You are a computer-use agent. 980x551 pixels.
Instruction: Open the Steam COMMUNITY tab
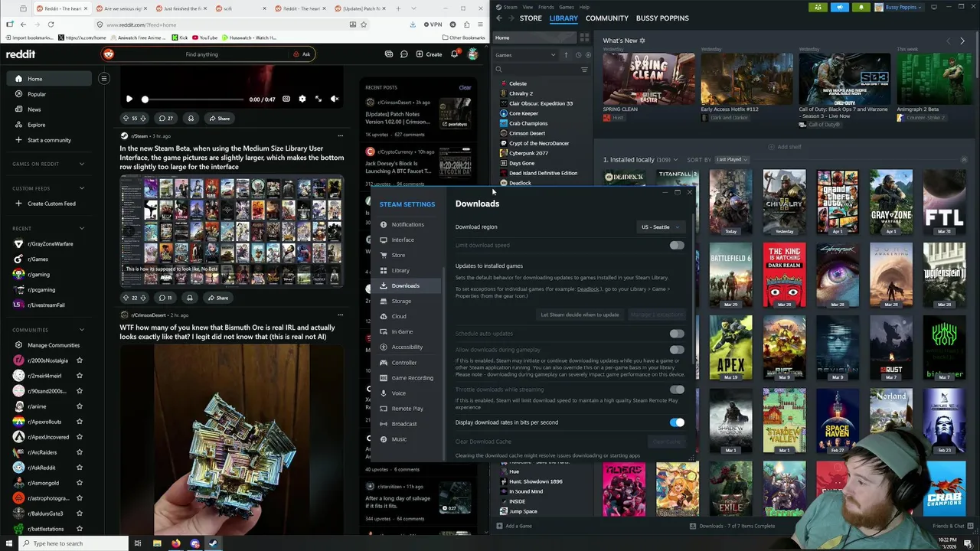point(606,18)
